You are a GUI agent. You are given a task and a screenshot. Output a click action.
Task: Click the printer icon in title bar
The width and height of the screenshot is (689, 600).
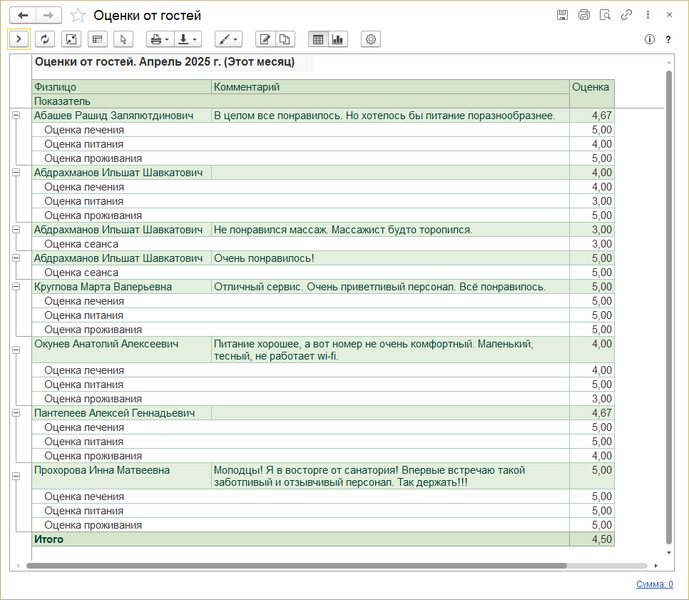tap(584, 15)
